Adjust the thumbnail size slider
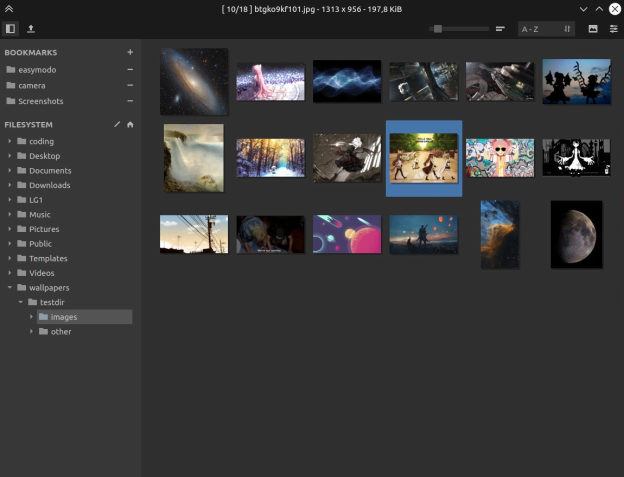This screenshot has width=624, height=477. (x=437, y=29)
